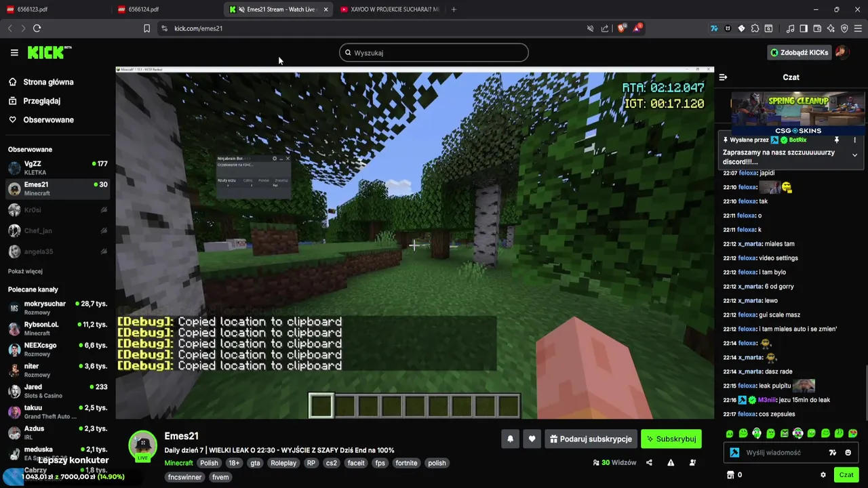Collapse the chat panel arrow
This screenshot has height=488, width=868.
[723, 77]
